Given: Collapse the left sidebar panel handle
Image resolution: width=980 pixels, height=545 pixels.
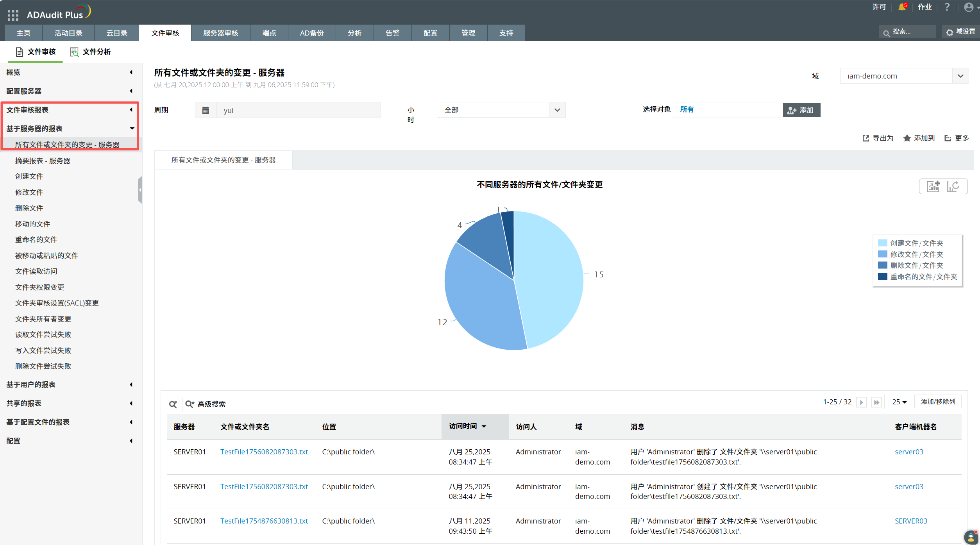Looking at the screenshot, I should (140, 190).
